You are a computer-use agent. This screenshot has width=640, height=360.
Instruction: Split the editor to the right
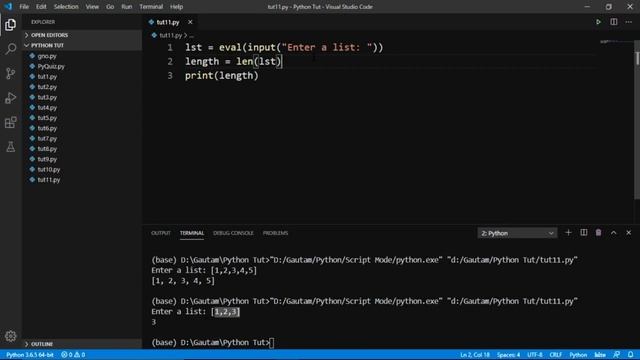[614, 22]
